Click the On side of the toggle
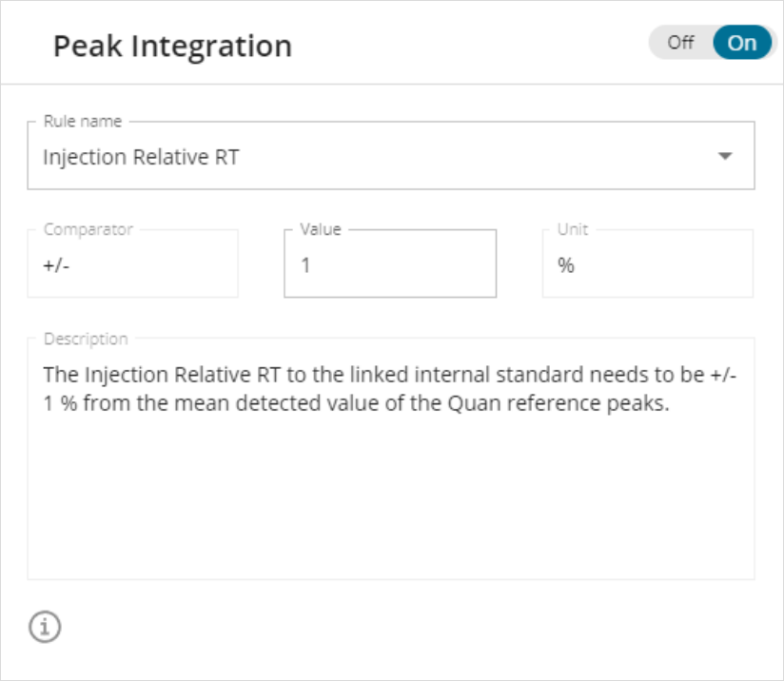This screenshot has width=784, height=681. (x=742, y=43)
